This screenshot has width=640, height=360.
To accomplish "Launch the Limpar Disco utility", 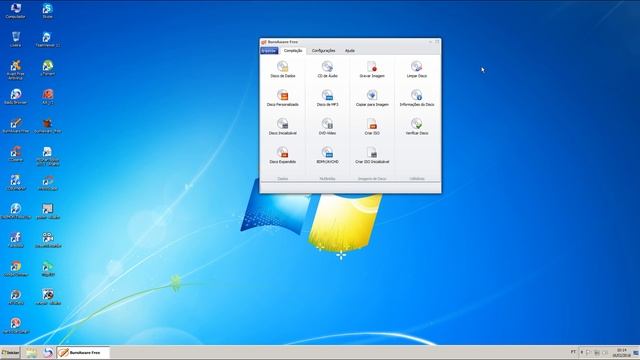I will [x=416, y=69].
